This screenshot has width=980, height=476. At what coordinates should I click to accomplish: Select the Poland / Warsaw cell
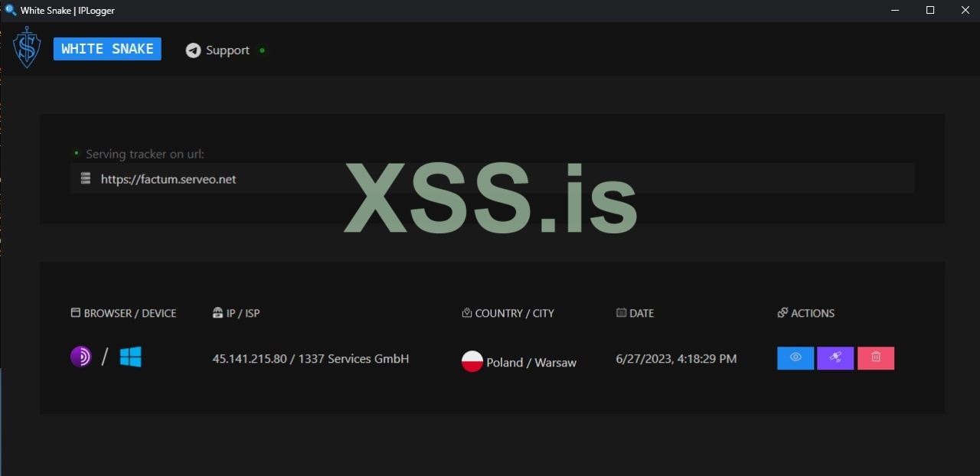(531, 363)
